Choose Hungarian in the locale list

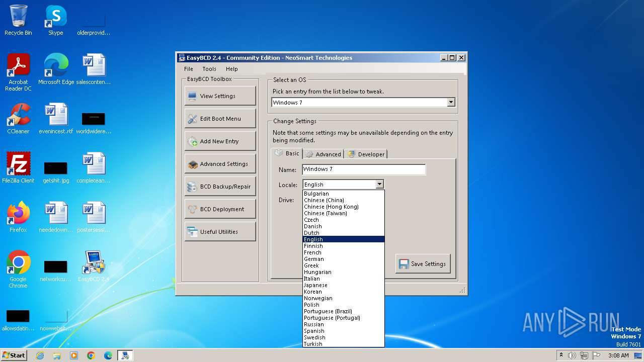coord(344,272)
